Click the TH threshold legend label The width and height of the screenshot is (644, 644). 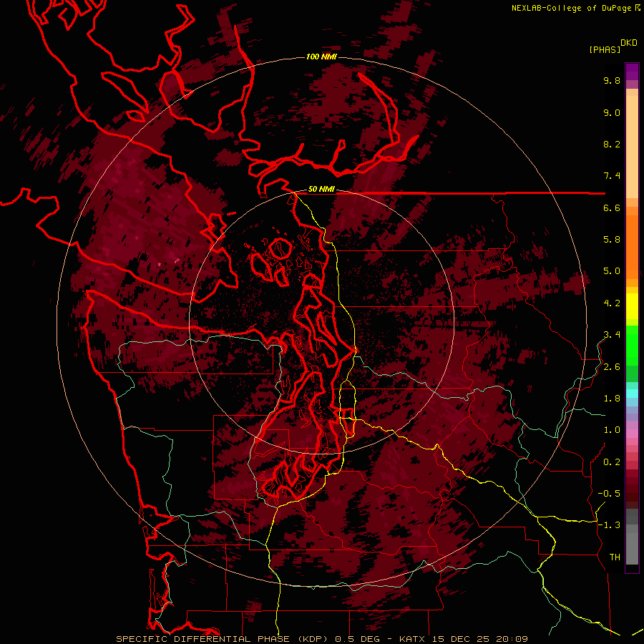pos(615,557)
